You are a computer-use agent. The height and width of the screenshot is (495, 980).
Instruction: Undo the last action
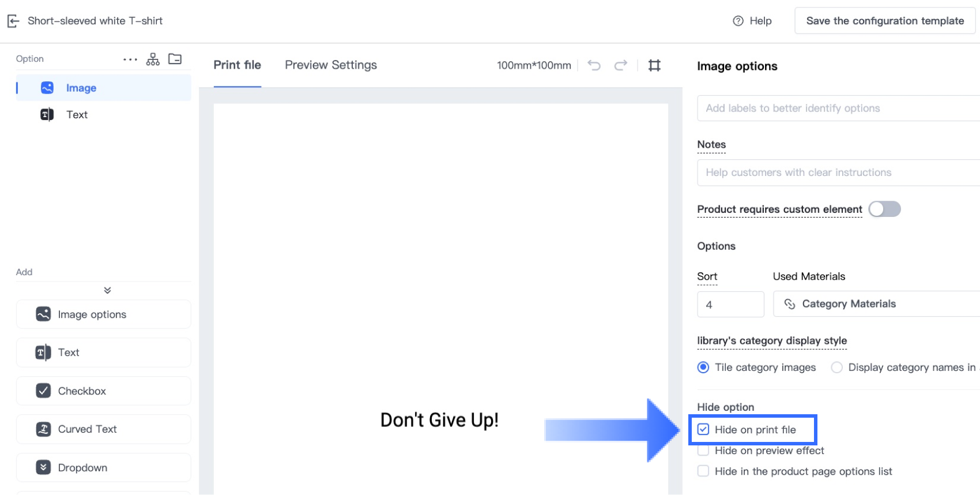[x=594, y=65]
